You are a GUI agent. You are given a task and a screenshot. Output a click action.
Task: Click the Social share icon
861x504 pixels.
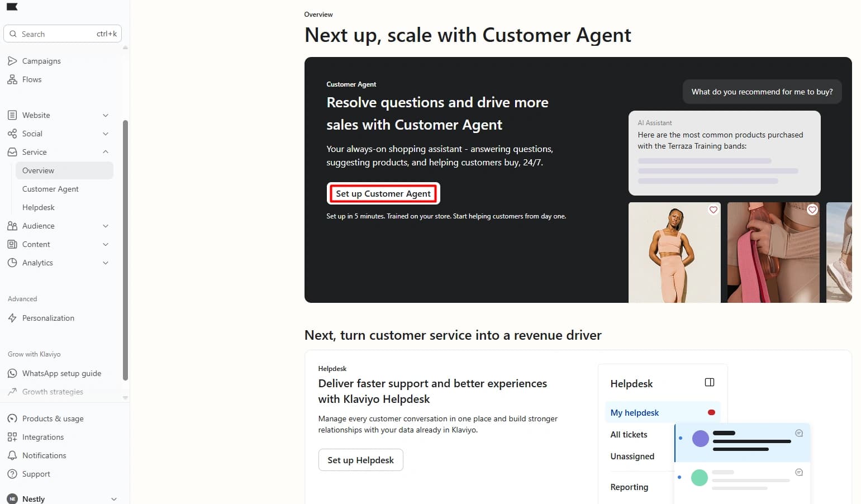pos(12,134)
